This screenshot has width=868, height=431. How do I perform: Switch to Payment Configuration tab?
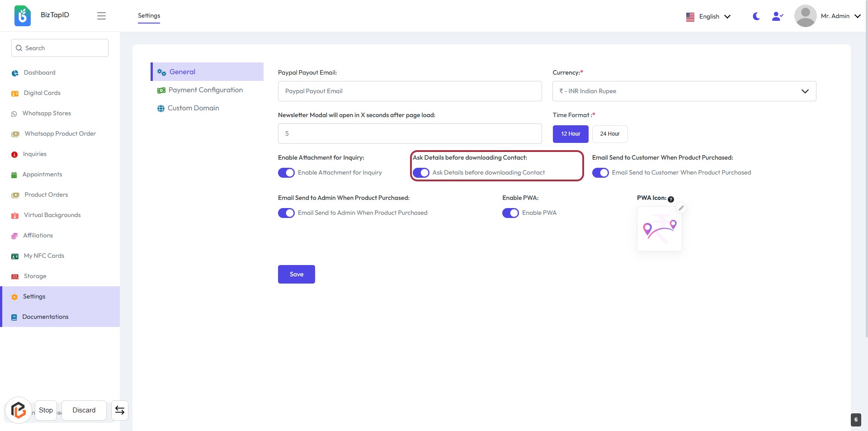pos(205,90)
